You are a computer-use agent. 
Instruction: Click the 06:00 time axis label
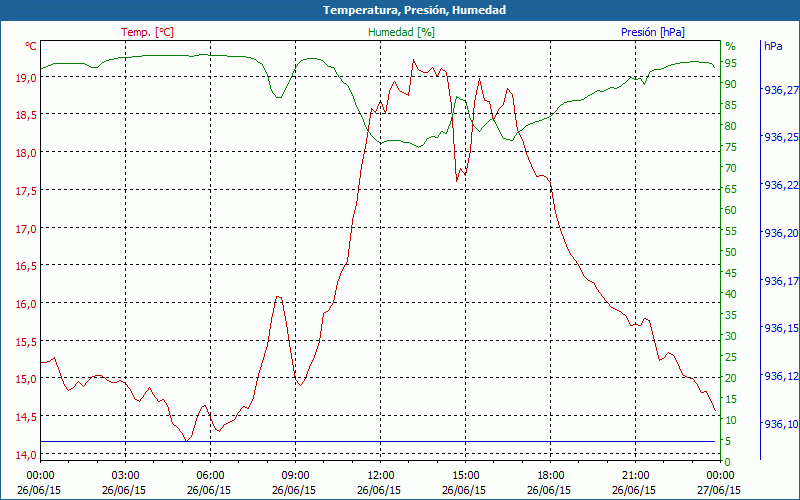pos(210,475)
